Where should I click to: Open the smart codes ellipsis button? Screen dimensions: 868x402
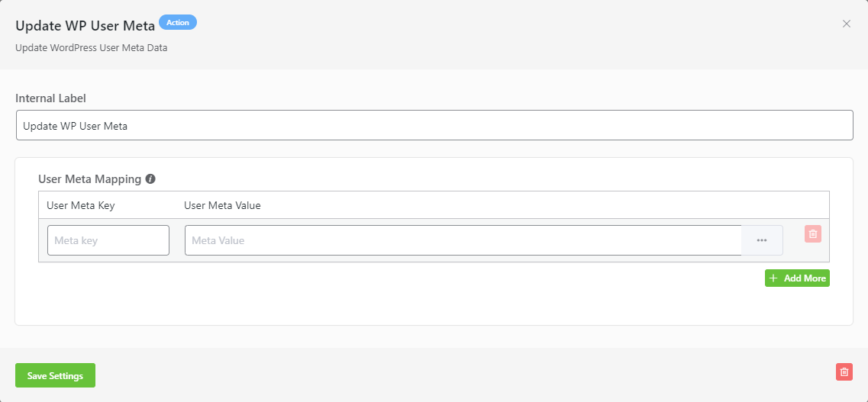click(x=762, y=240)
